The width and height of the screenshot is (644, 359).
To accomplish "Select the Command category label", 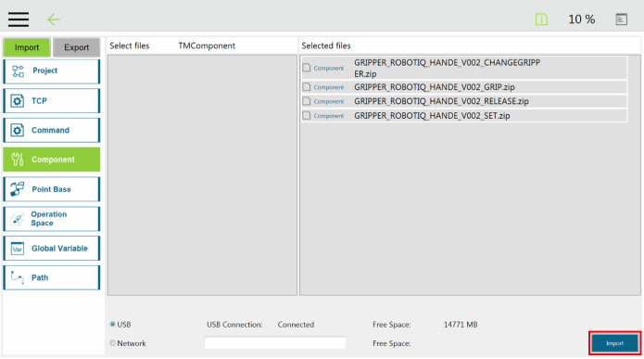I will (50, 131).
